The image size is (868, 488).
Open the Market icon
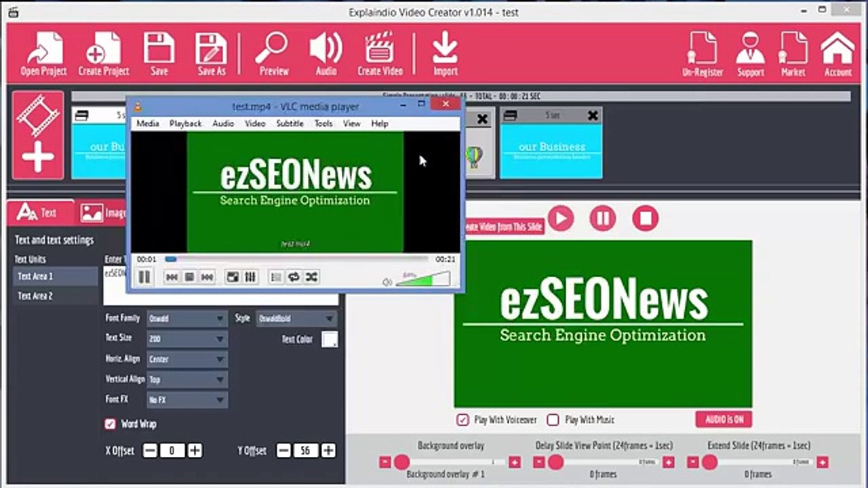pyautogui.click(x=793, y=54)
